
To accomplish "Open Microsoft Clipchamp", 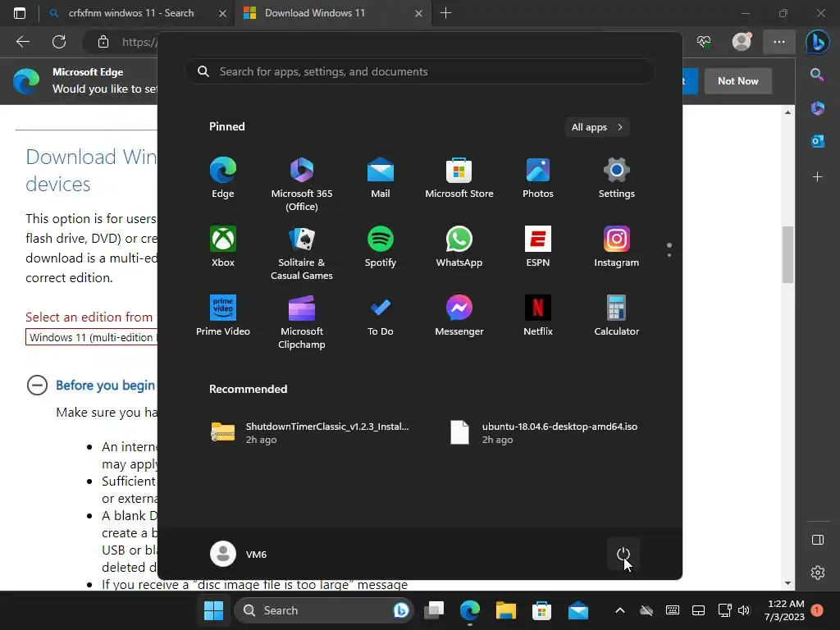I will point(302,322).
